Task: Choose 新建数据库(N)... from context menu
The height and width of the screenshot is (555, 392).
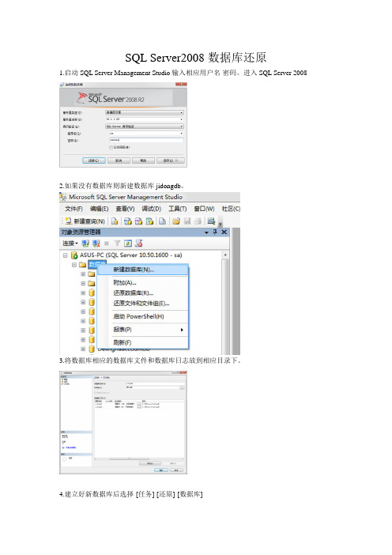Action: click(142, 270)
